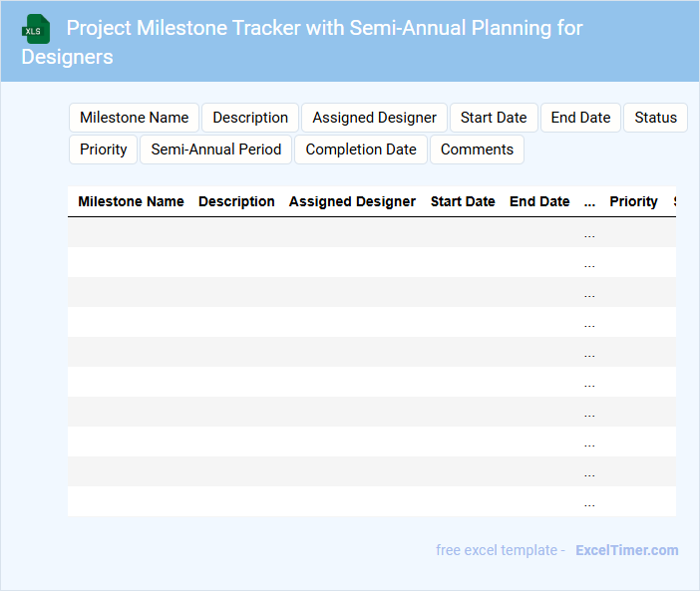Select the Priority tag button

tap(104, 149)
